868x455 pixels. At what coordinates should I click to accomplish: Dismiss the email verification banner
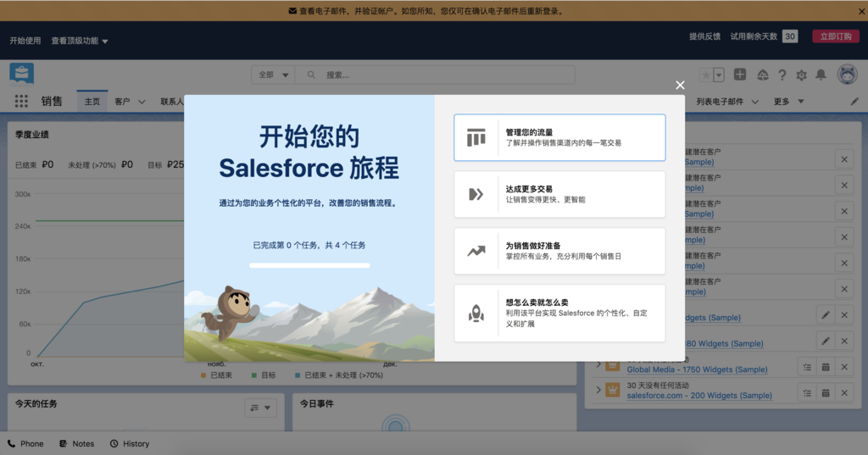[861, 11]
